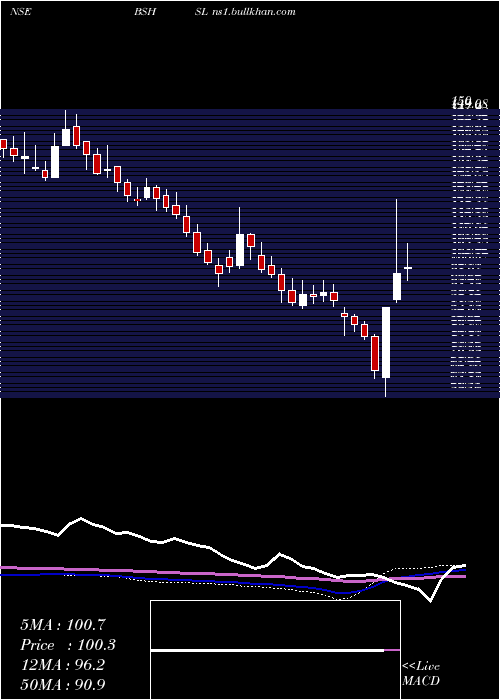500x700 pixels.
Task: Click the 5MA : 100.7 value
Action: [x=62, y=625]
